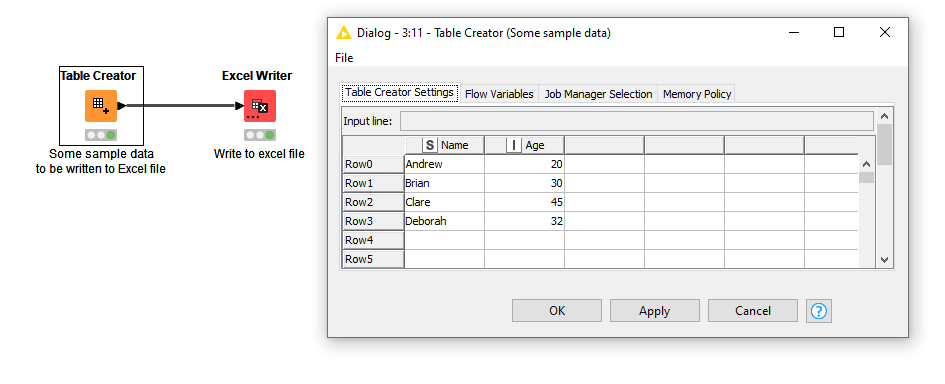Click the Excel Writer node status traffic light

click(x=260, y=135)
